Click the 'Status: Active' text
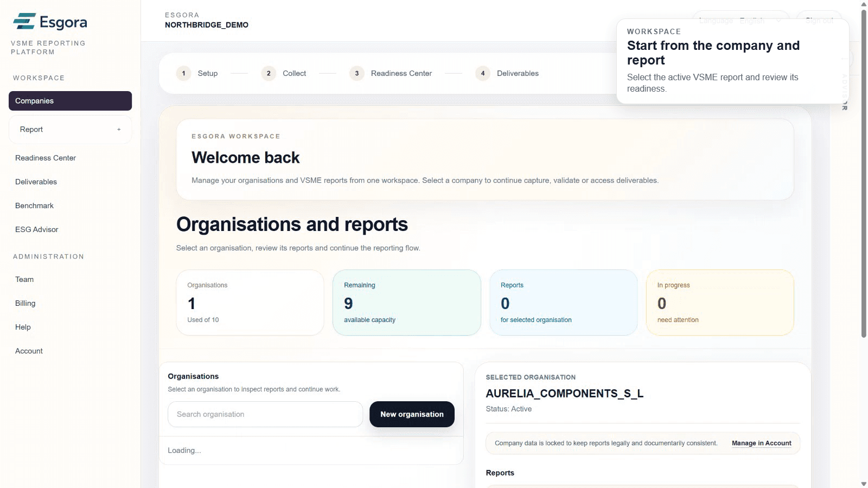Viewport: 868px width, 488px height. (x=509, y=409)
